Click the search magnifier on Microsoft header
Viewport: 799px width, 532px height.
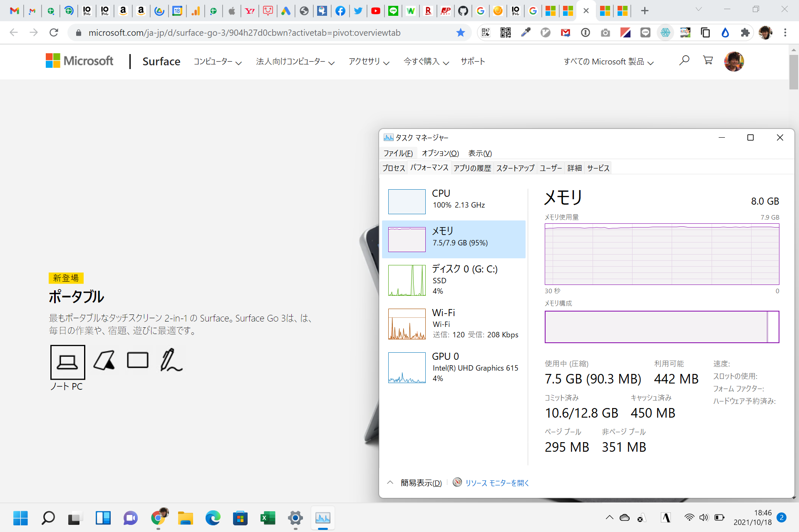click(x=684, y=61)
